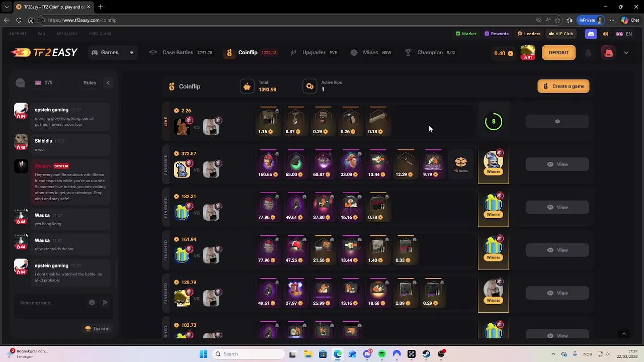Click the Active flips coins icon
The image size is (644, 362).
[x=310, y=86]
